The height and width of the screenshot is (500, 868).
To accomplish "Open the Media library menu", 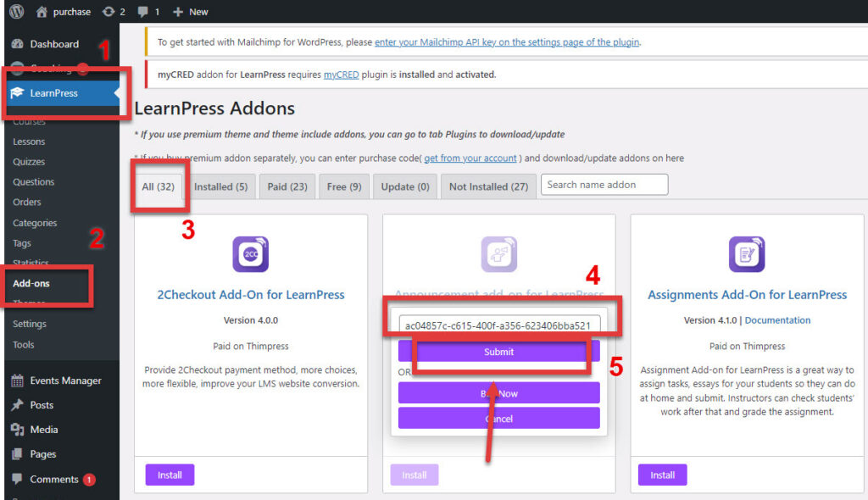I will [x=43, y=430].
